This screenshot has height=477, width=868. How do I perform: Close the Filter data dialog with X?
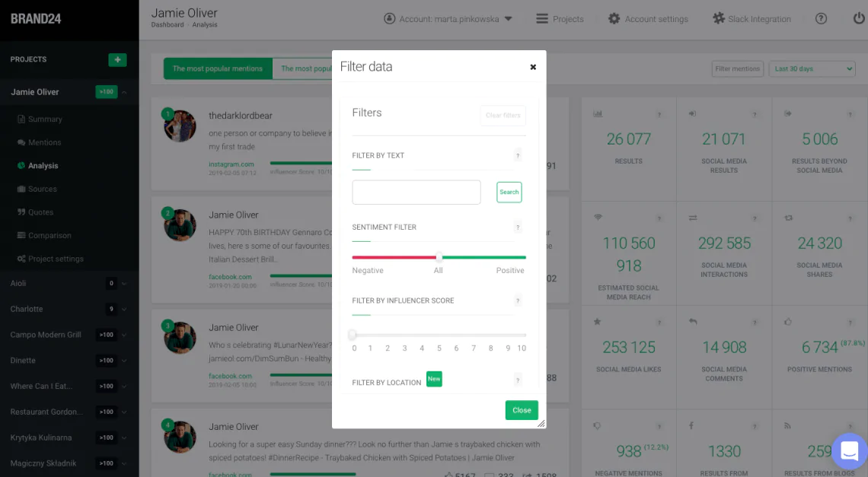(533, 67)
